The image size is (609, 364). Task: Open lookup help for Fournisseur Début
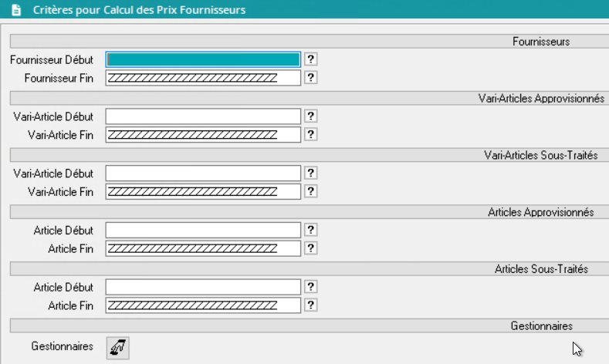pos(311,59)
